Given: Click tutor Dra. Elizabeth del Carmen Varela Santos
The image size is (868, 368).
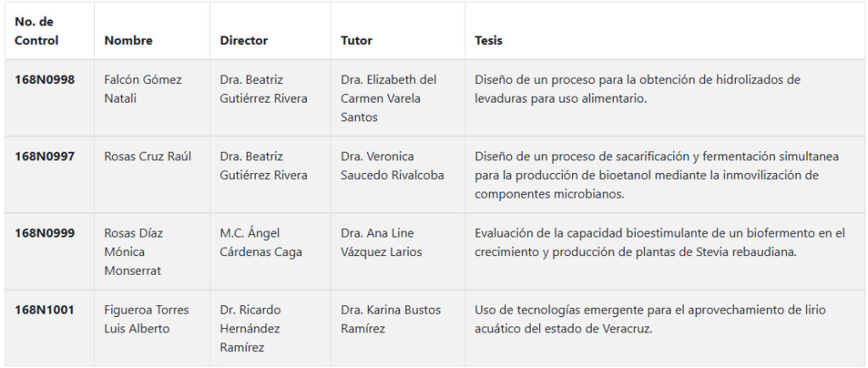Looking at the screenshot, I should pyautogui.click(x=388, y=98).
